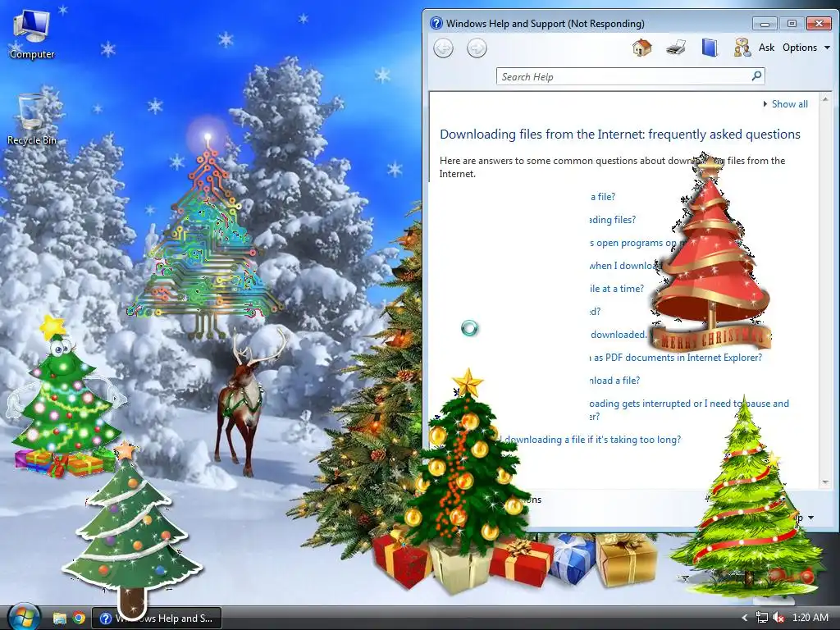Go forward in Windows Help
The height and width of the screenshot is (630, 840).
click(x=477, y=48)
